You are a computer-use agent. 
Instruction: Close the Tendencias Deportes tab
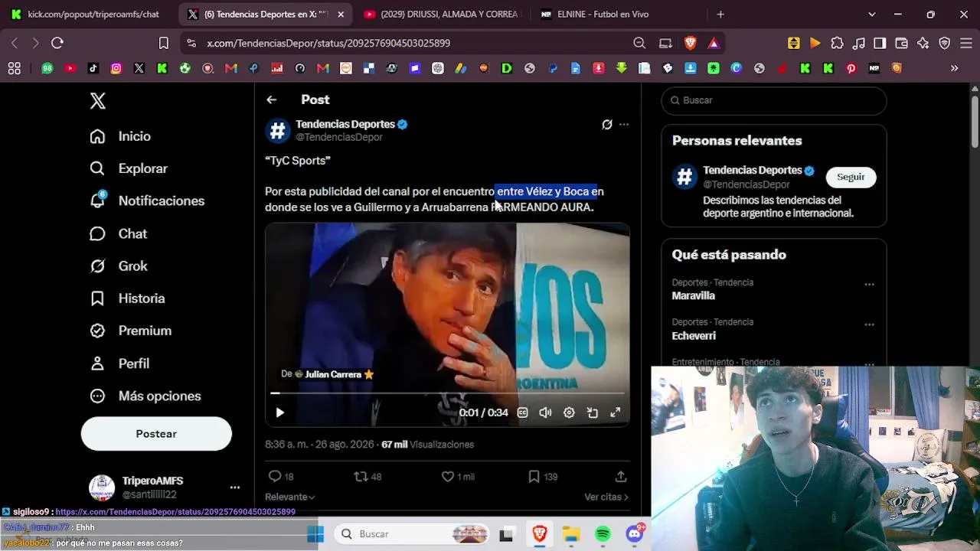coord(341,15)
